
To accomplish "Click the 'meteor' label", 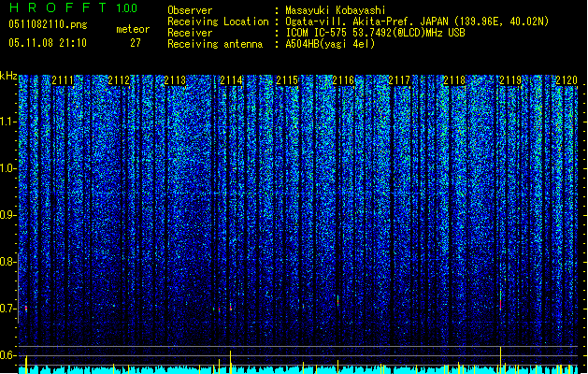I will click(133, 29).
